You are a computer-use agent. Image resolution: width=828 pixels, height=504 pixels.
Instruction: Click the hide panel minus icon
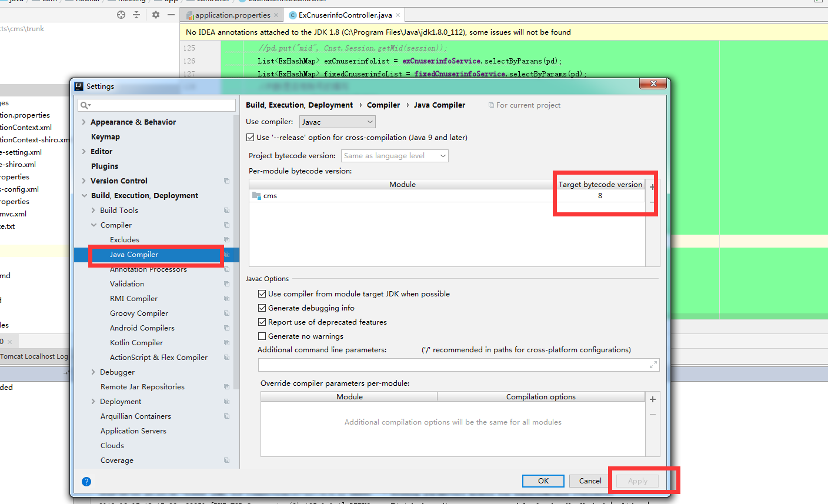171,15
